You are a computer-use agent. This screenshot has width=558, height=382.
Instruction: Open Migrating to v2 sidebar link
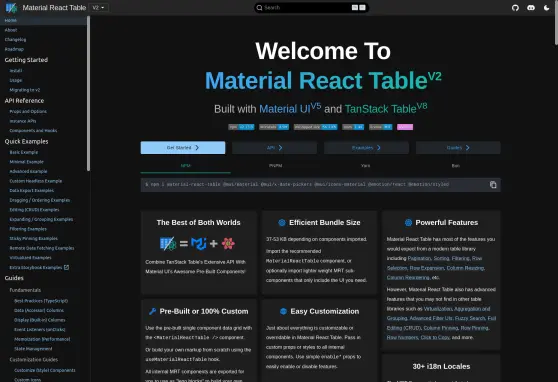point(25,90)
